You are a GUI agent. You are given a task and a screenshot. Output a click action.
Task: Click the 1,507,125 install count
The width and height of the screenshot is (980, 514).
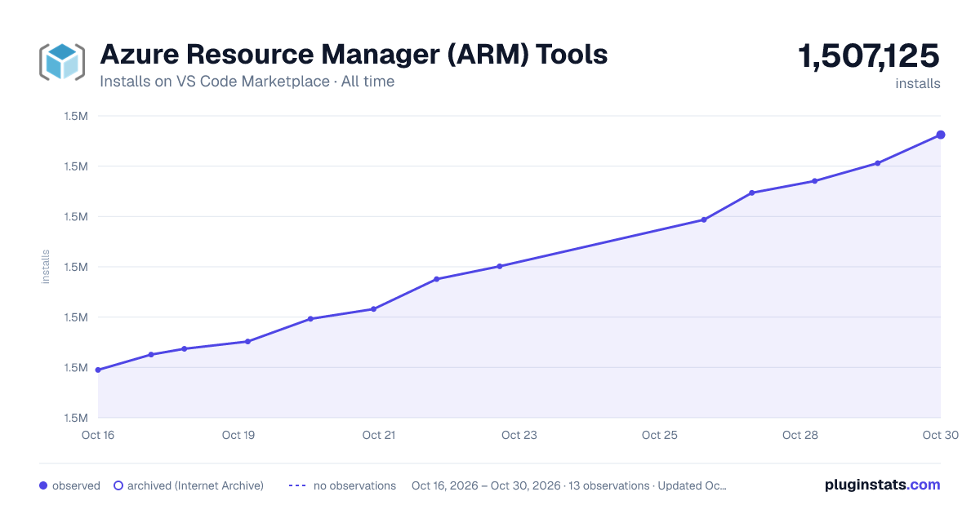pyautogui.click(x=869, y=56)
